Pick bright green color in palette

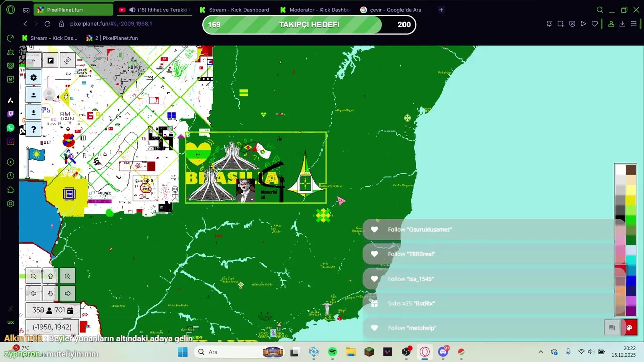click(631, 220)
